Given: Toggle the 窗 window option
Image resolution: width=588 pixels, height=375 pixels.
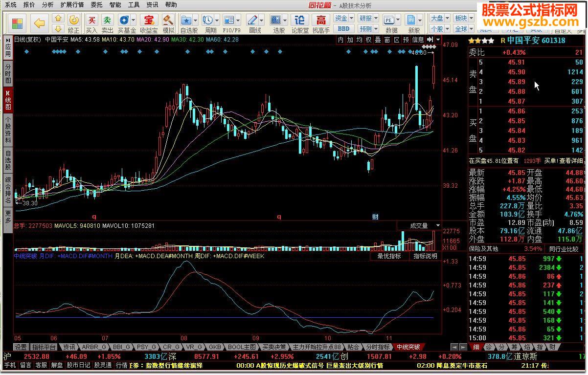Looking at the screenshot, I should pos(387,40).
